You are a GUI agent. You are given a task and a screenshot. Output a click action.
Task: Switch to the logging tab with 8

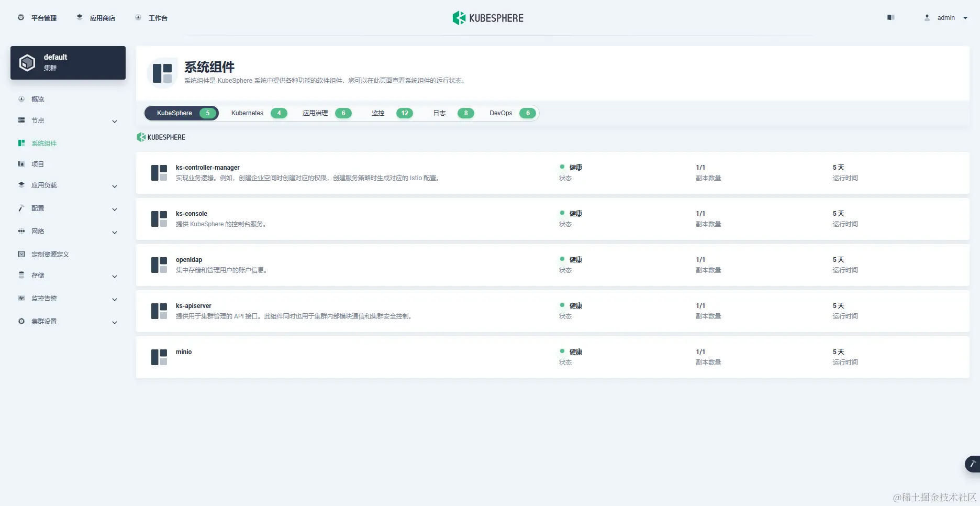tap(453, 113)
